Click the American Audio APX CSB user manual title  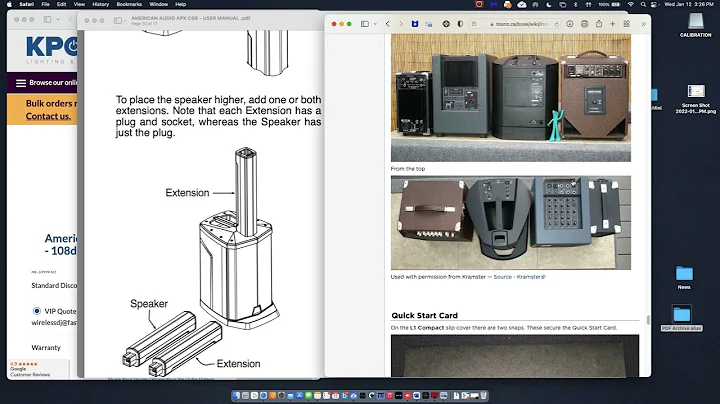click(x=191, y=18)
